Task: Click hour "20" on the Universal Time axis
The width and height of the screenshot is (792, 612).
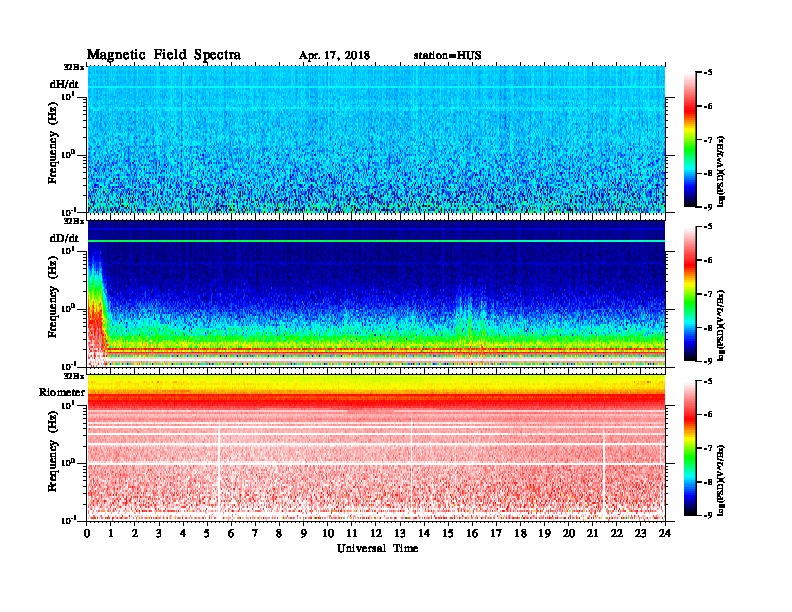Action: (569, 534)
